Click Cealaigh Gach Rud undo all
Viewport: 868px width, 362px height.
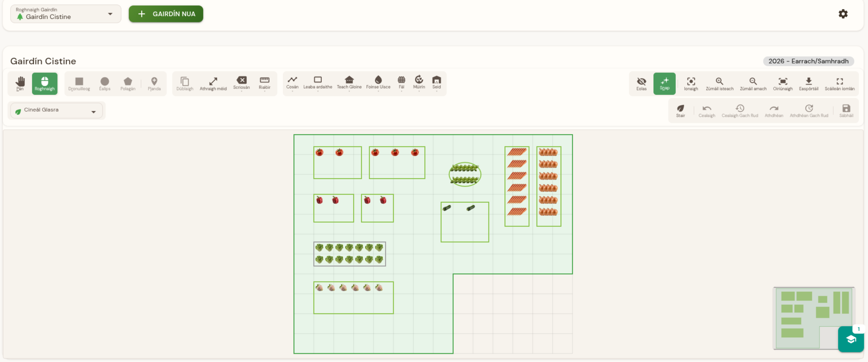[740, 111]
